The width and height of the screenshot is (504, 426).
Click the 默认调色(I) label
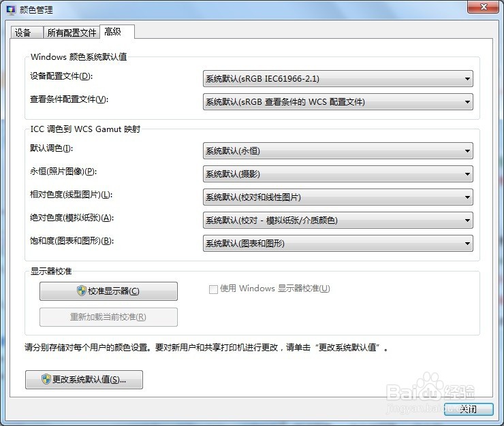click(x=52, y=148)
